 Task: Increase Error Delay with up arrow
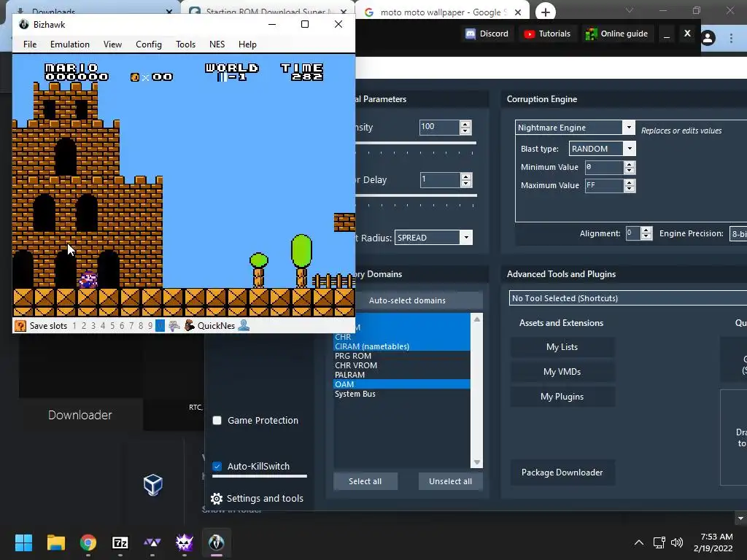click(x=466, y=176)
